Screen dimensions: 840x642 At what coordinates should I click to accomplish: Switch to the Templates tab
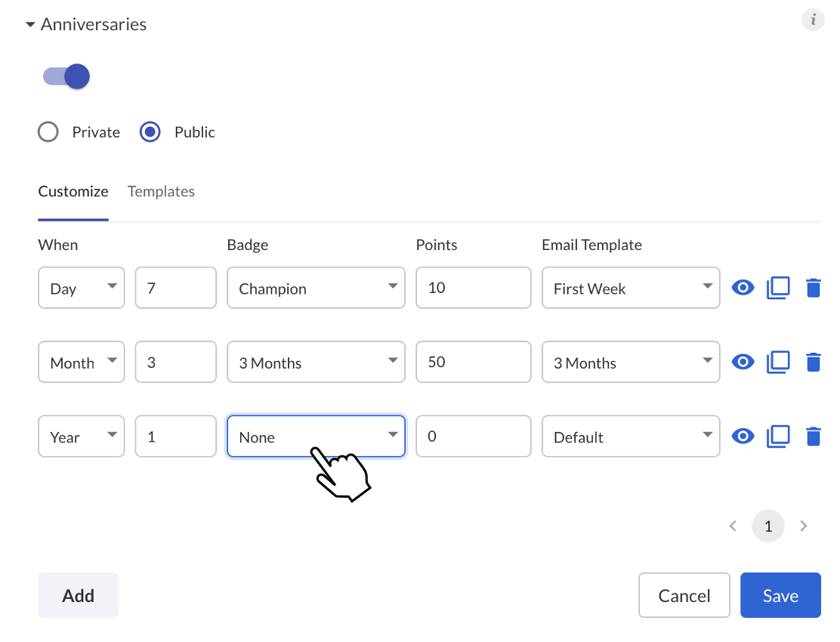coord(161,192)
